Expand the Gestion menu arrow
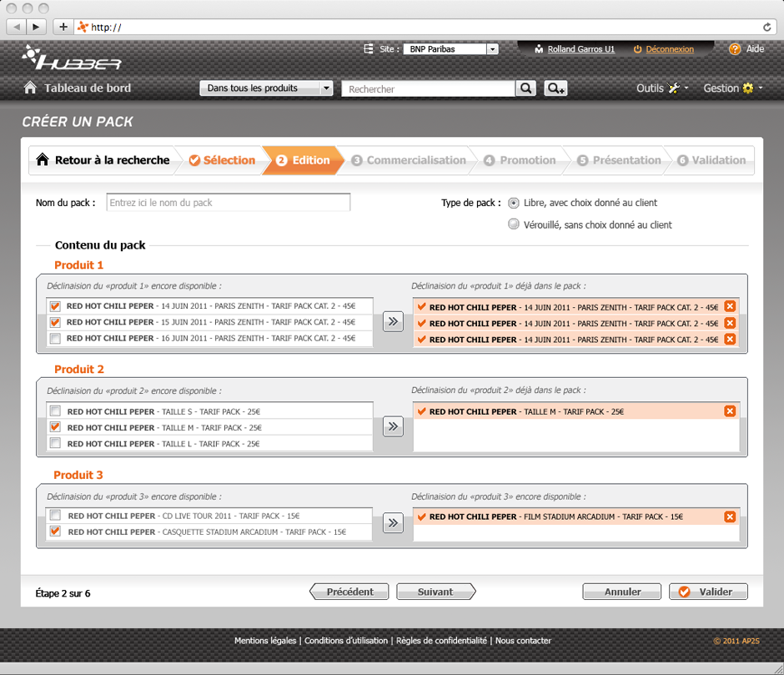784x675 pixels. tap(761, 88)
